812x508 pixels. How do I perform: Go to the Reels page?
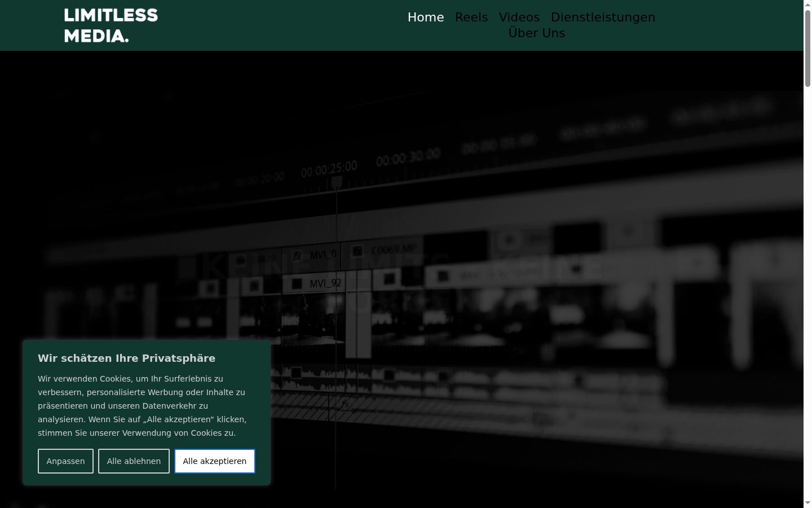pyautogui.click(x=471, y=17)
